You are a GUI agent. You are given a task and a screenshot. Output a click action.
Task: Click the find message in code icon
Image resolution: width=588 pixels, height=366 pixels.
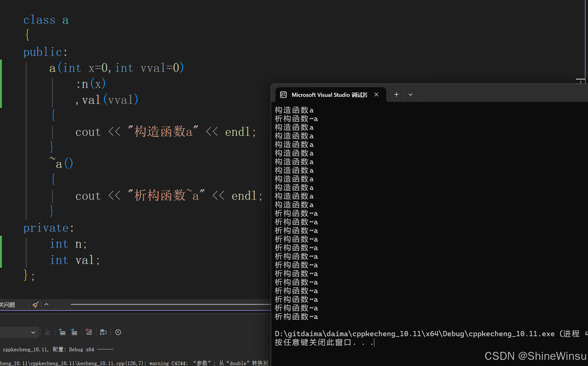coord(48,332)
